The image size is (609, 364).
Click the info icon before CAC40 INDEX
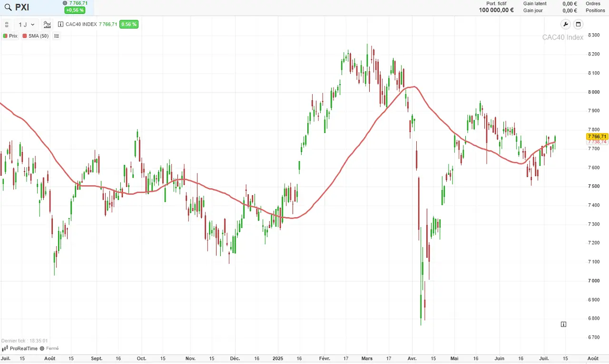[60, 24]
